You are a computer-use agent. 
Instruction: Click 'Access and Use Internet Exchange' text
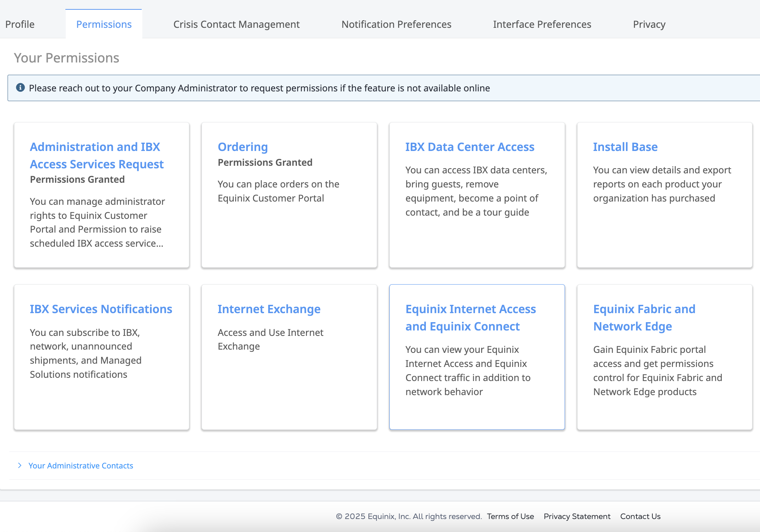(270, 339)
